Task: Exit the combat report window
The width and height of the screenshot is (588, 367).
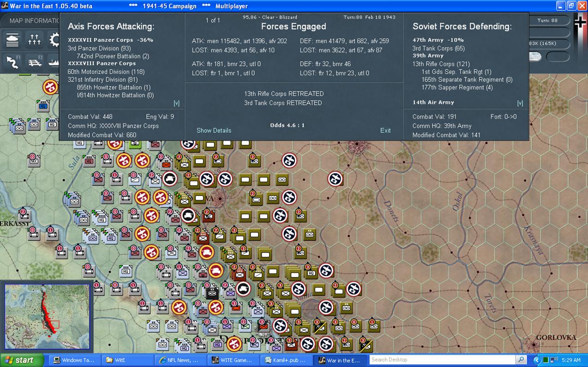Action: coord(385,130)
